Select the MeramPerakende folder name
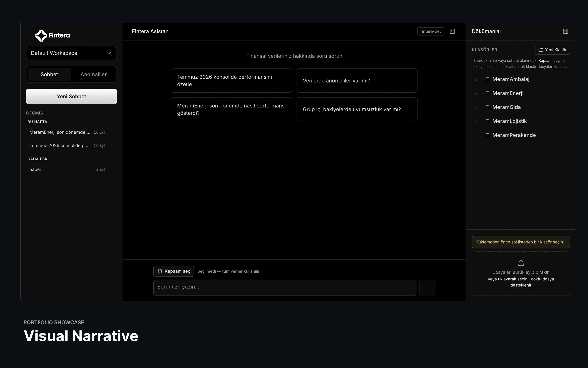588x368 pixels. pos(514,135)
